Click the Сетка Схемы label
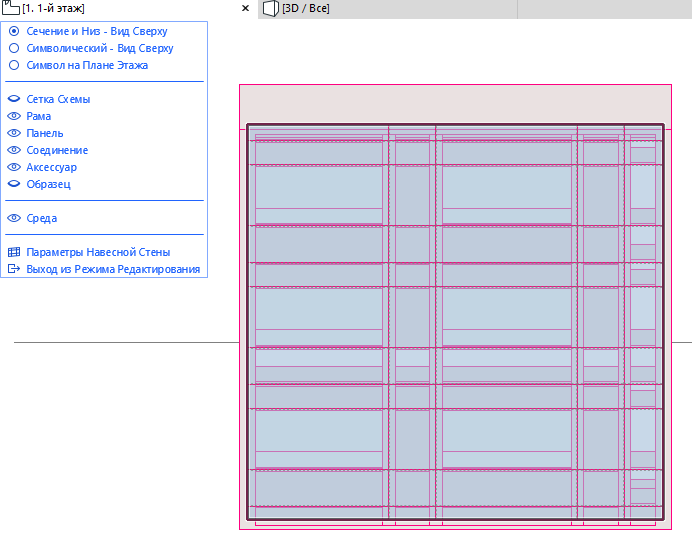This screenshot has height=559, width=692. pos(58,99)
